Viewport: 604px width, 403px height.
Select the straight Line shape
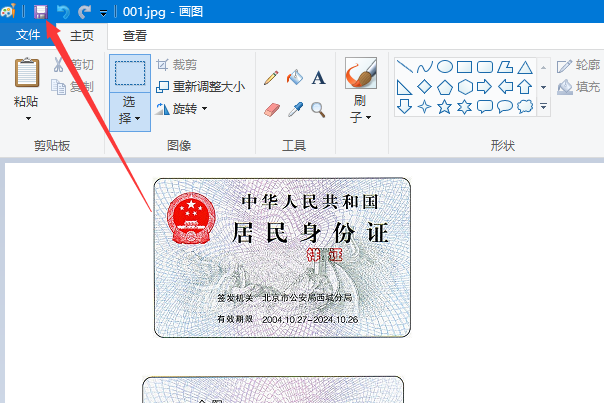point(404,67)
